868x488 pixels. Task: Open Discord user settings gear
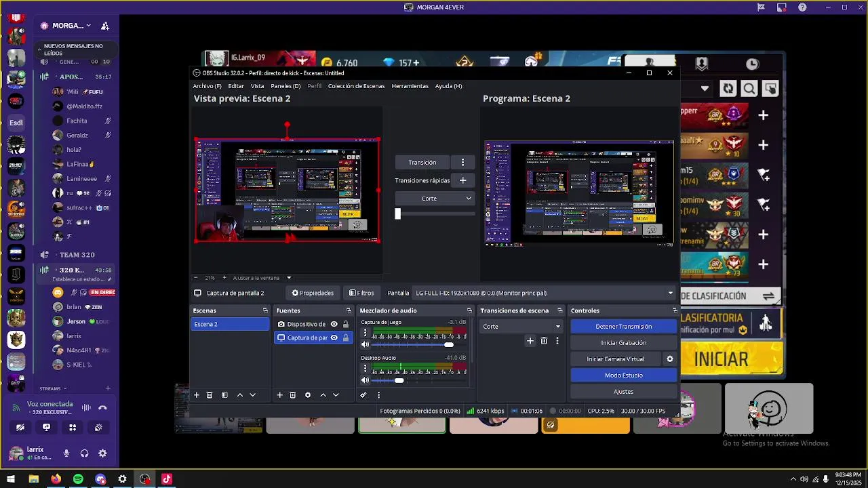(102, 453)
